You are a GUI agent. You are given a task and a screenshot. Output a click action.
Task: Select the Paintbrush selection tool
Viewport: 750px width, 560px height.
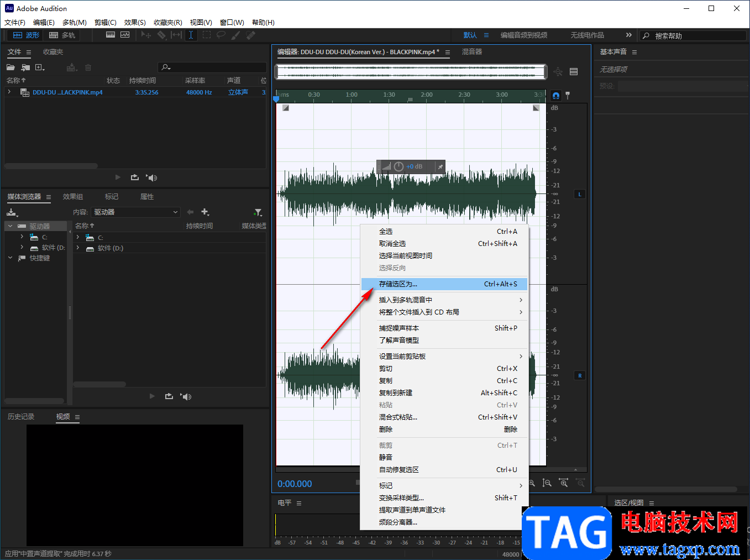tap(236, 35)
